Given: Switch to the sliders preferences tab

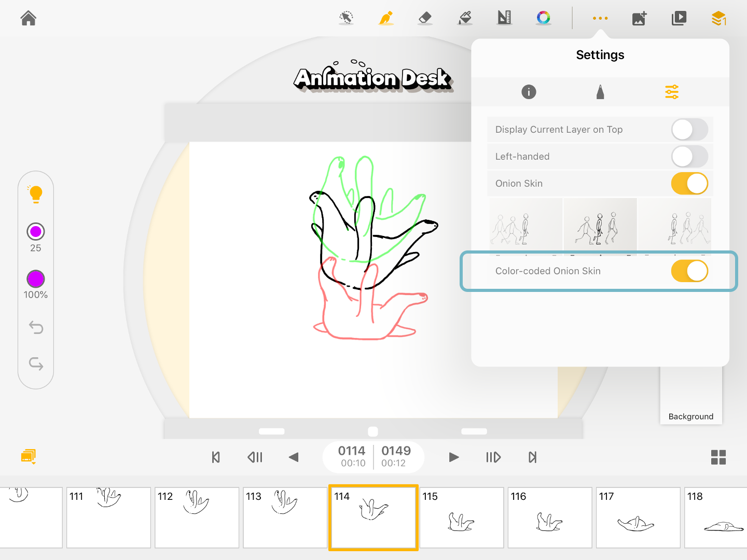Looking at the screenshot, I should tap(672, 92).
